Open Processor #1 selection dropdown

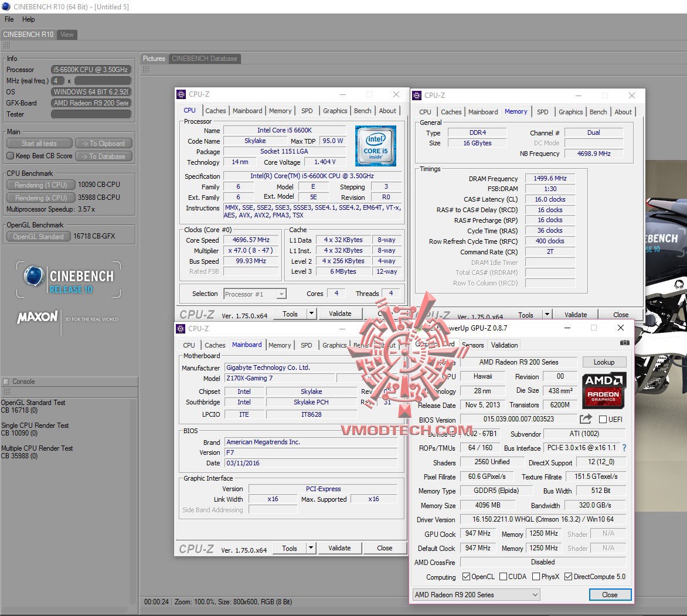tap(282, 294)
